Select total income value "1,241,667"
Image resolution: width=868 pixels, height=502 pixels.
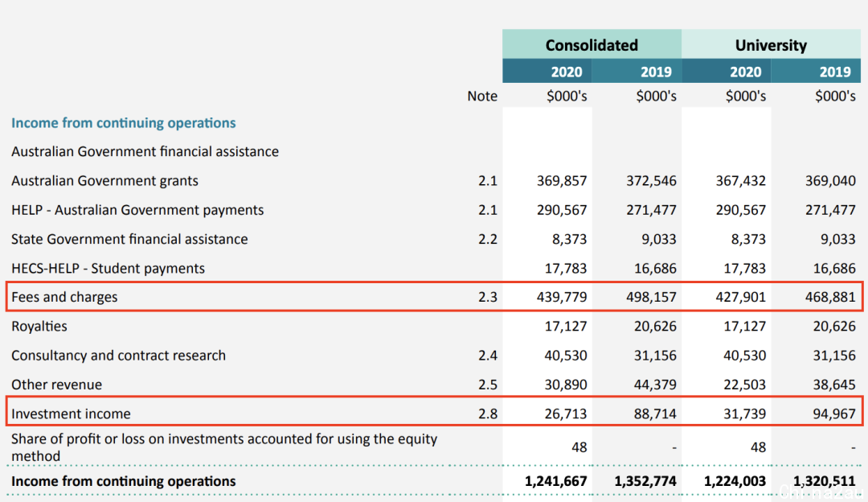tap(556, 481)
